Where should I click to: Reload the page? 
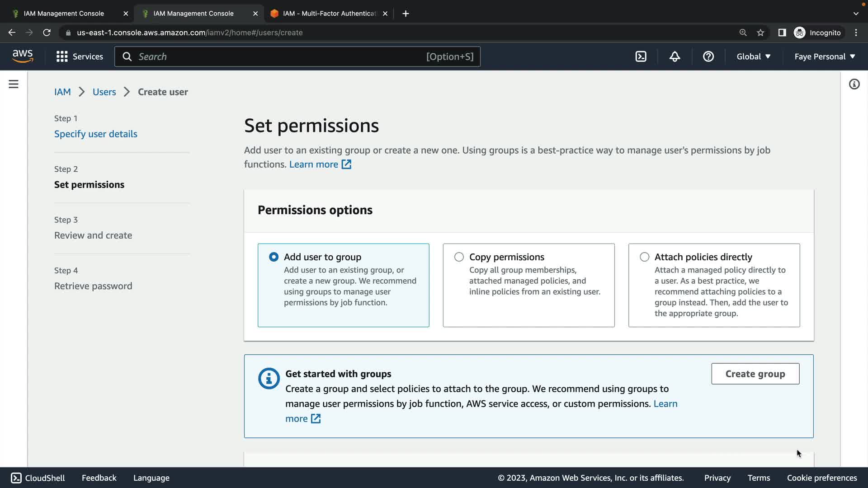[47, 33]
